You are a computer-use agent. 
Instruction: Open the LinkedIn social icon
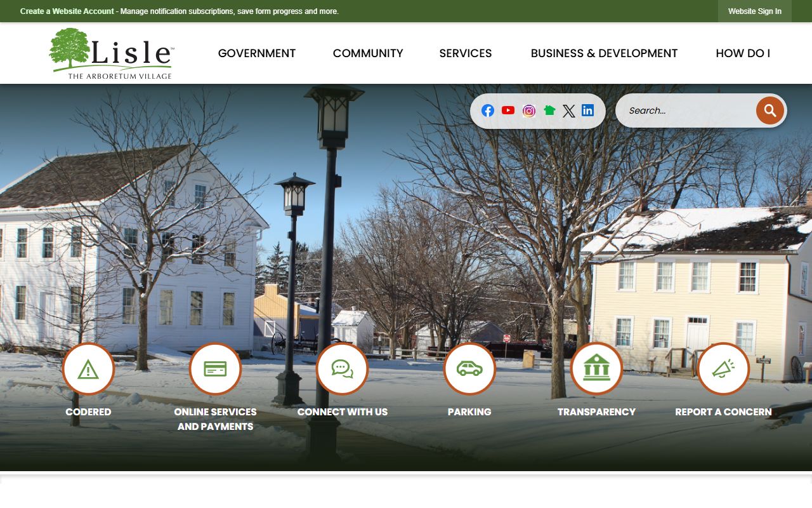(588, 110)
